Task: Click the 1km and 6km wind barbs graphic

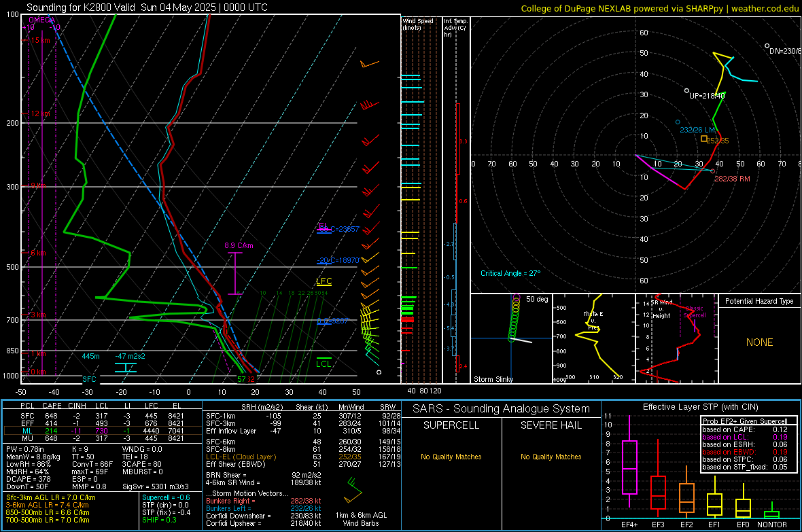Action: tap(353, 490)
